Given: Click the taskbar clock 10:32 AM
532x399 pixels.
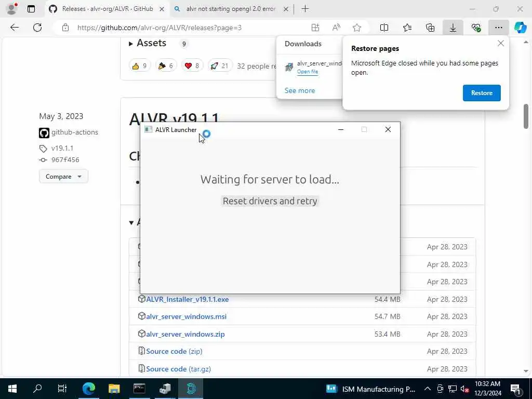Looking at the screenshot, I should [487, 389].
